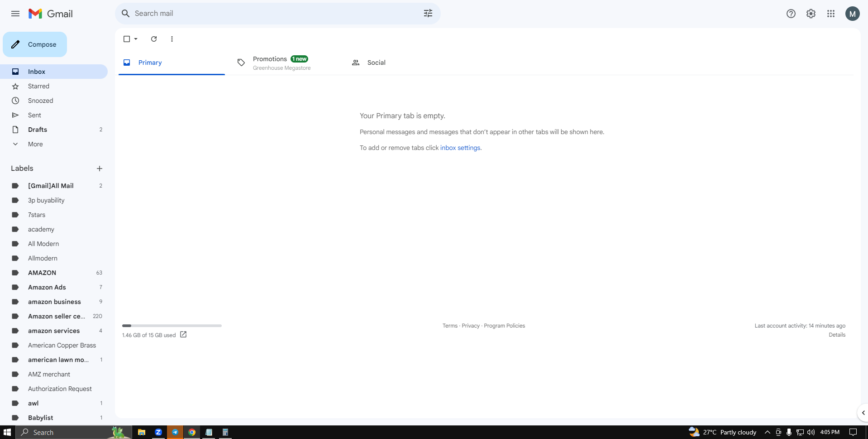Open the Program Policies link
Image resolution: width=868 pixels, height=439 pixels.
505,326
